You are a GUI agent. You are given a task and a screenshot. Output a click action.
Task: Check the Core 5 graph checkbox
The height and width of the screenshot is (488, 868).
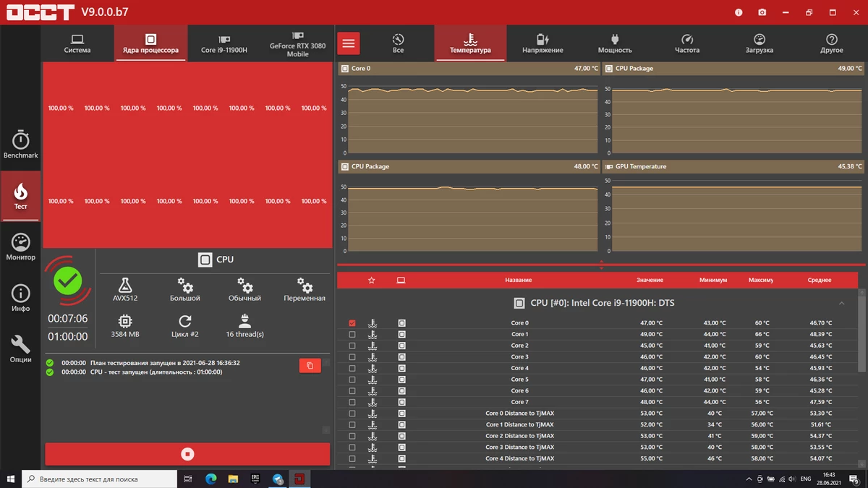click(x=352, y=380)
